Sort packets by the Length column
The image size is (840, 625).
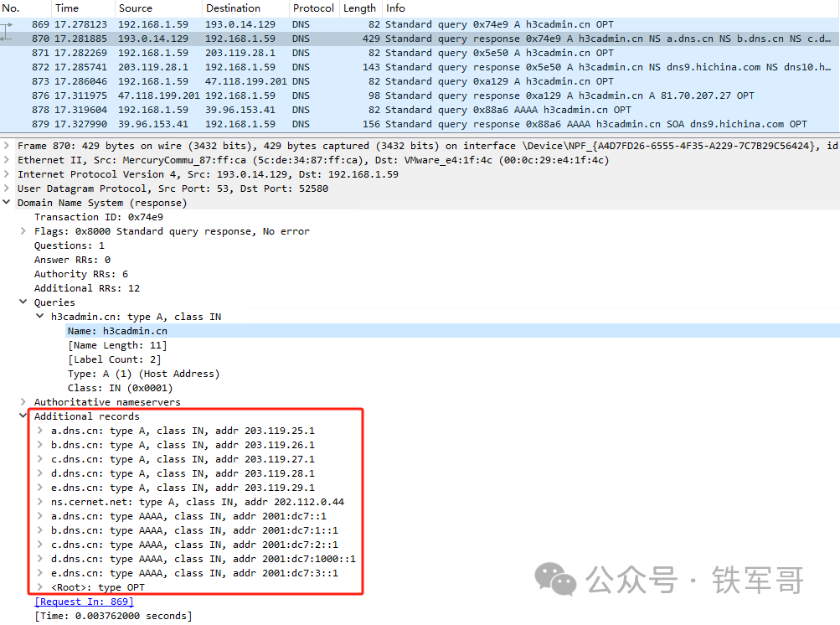point(361,8)
